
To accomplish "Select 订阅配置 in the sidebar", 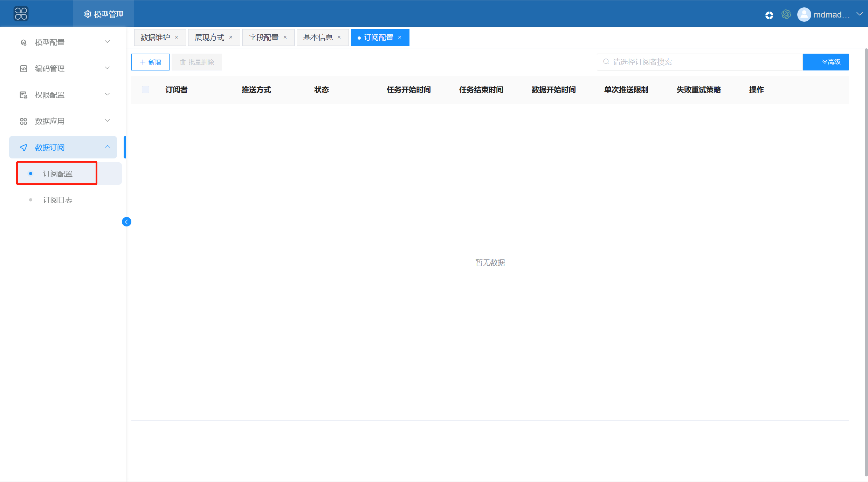I will pos(69,174).
